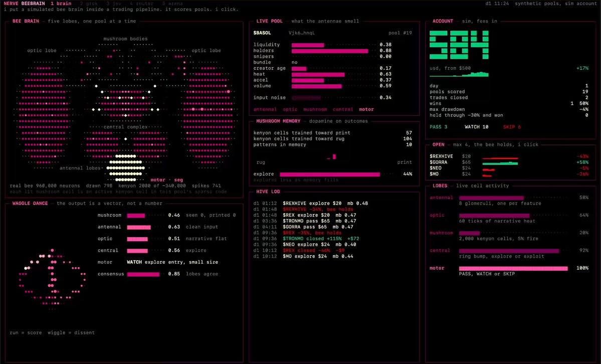Screen dimensions: 601x364
Task: Click the '+17%' account gain value
Action: click(582, 68)
